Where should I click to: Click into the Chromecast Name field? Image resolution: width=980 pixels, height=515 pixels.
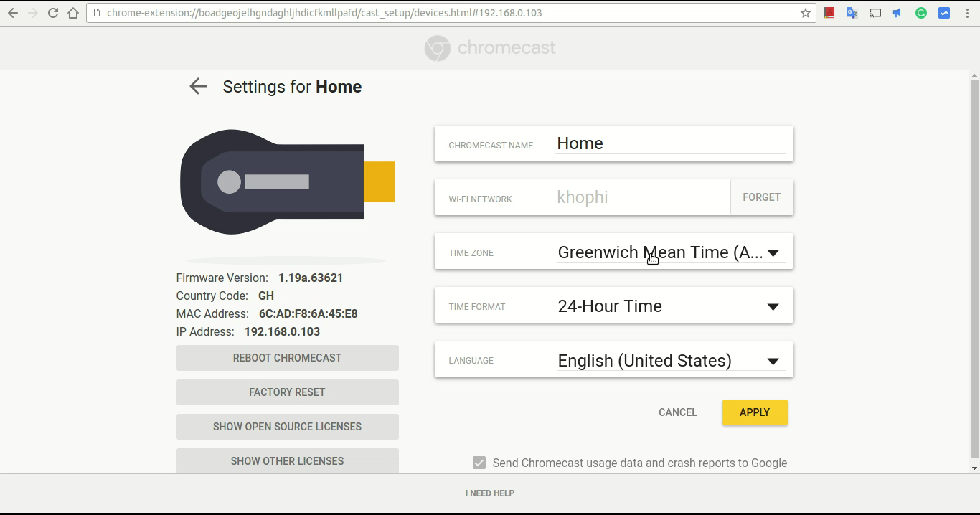[x=671, y=143]
